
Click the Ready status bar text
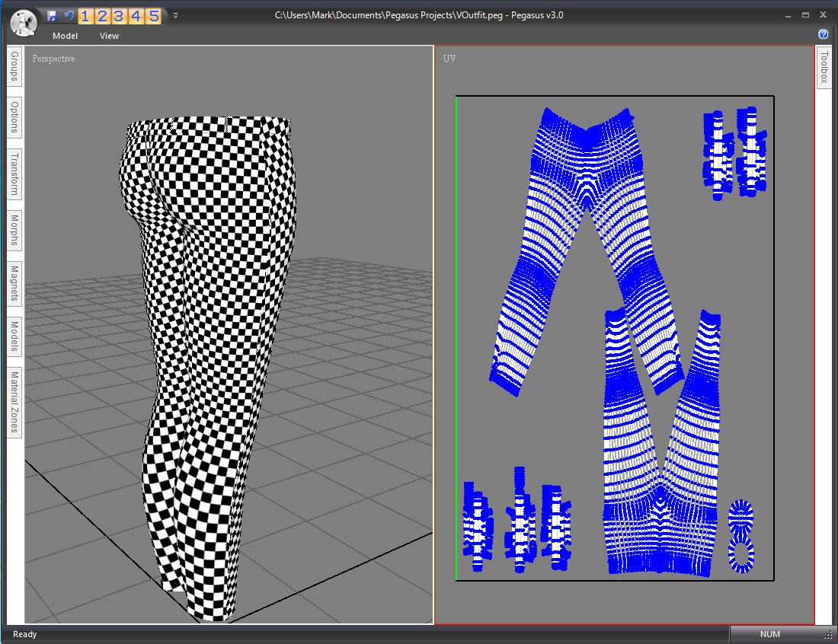tap(24, 634)
